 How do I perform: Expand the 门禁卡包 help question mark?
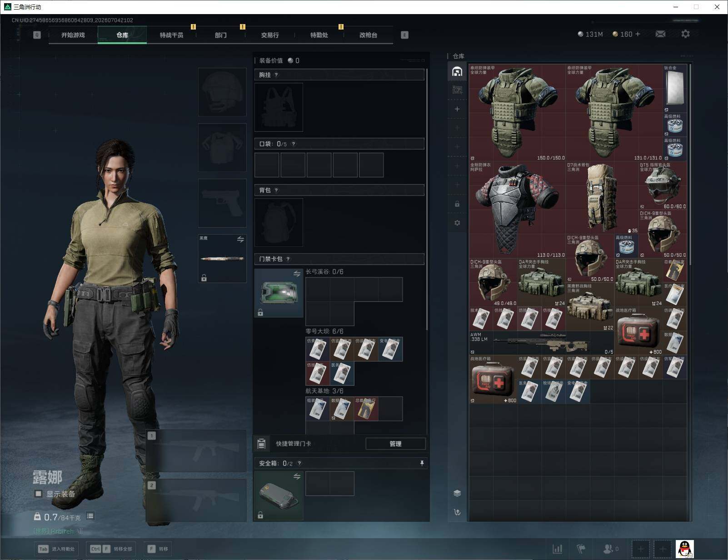pyautogui.click(x=288, y=259)
